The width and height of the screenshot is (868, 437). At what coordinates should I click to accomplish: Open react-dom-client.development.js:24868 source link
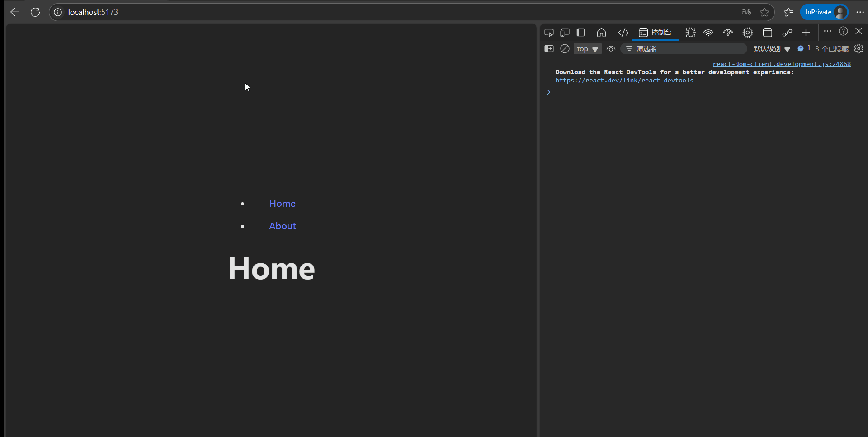tap(782, 64)
